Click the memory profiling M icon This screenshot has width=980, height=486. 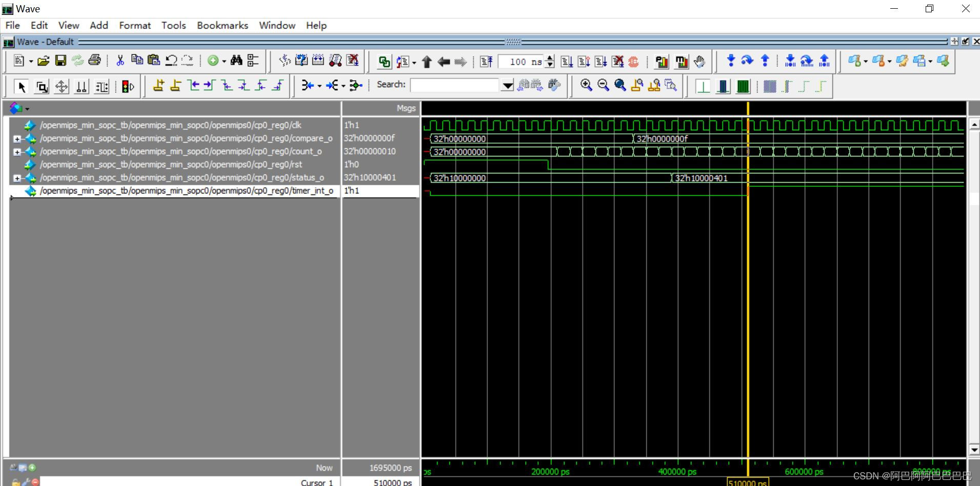point(681,62)
